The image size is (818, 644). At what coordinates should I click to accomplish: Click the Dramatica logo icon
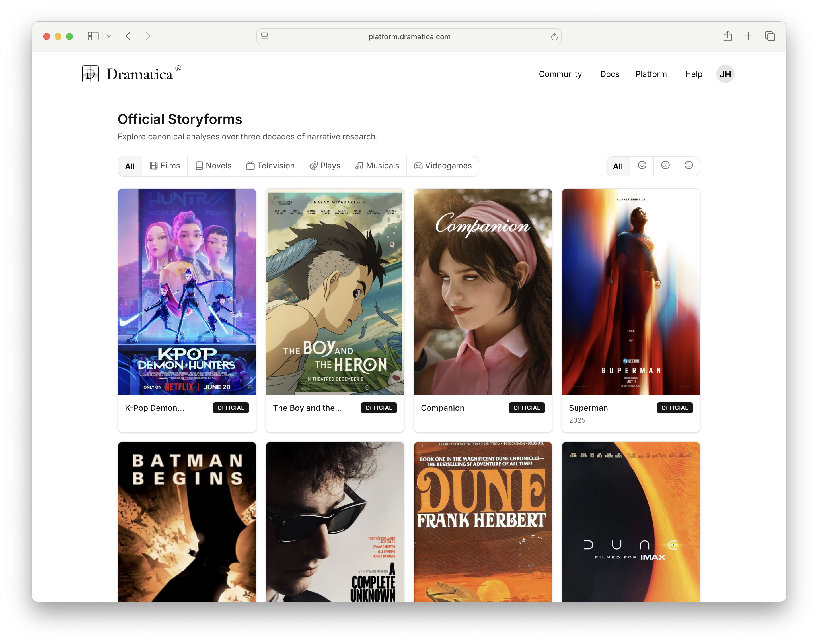91,74
